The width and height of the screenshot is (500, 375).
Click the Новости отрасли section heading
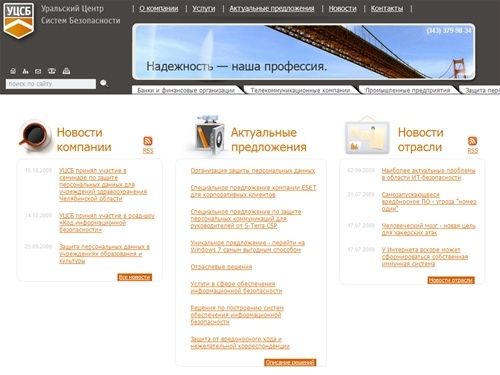click(x=421, y=140)
